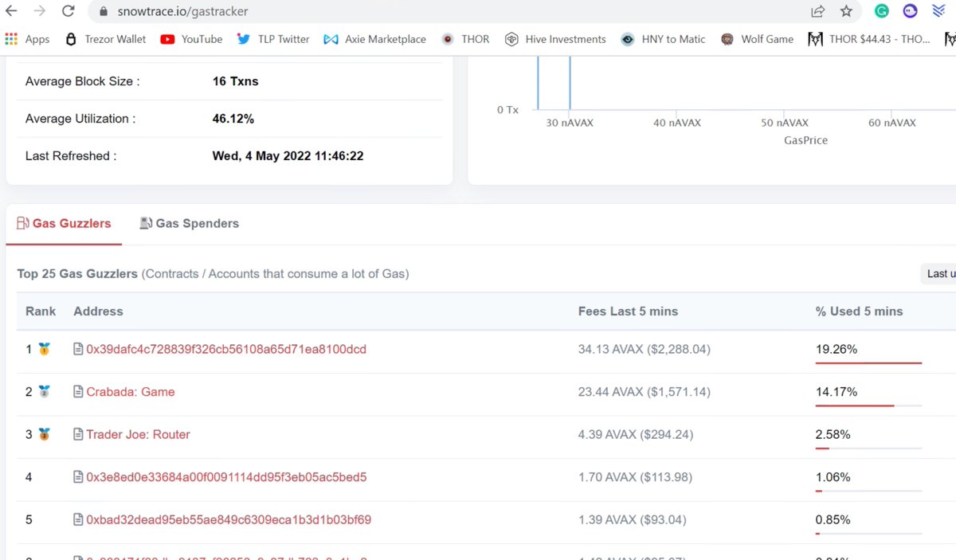Screen dimensions: 956x560
Task: Open the blue stacked-layers extension icon
Action: [939, 12]
